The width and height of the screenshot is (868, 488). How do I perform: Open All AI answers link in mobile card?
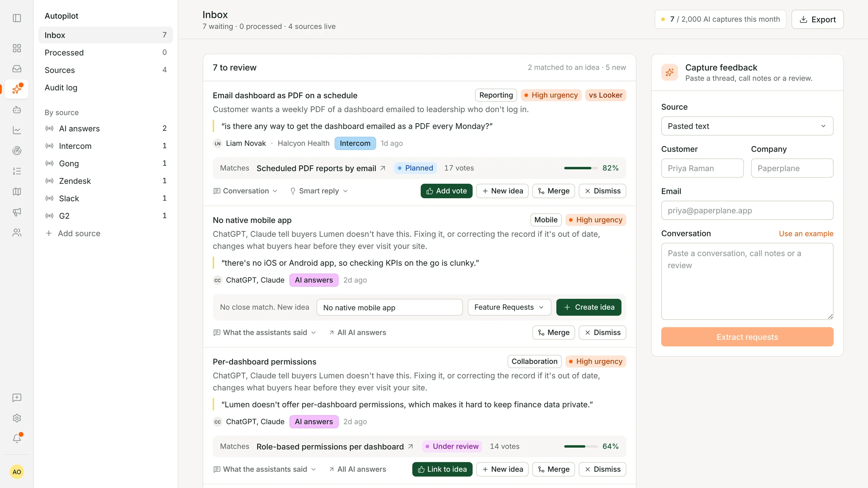(357, 332)
